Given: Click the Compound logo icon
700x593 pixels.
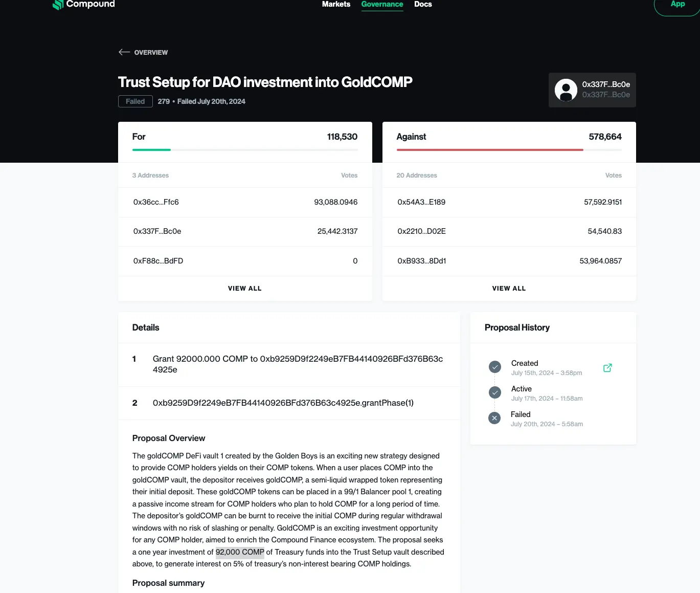Looking at the screenshot, I should (x=58, y=5).
